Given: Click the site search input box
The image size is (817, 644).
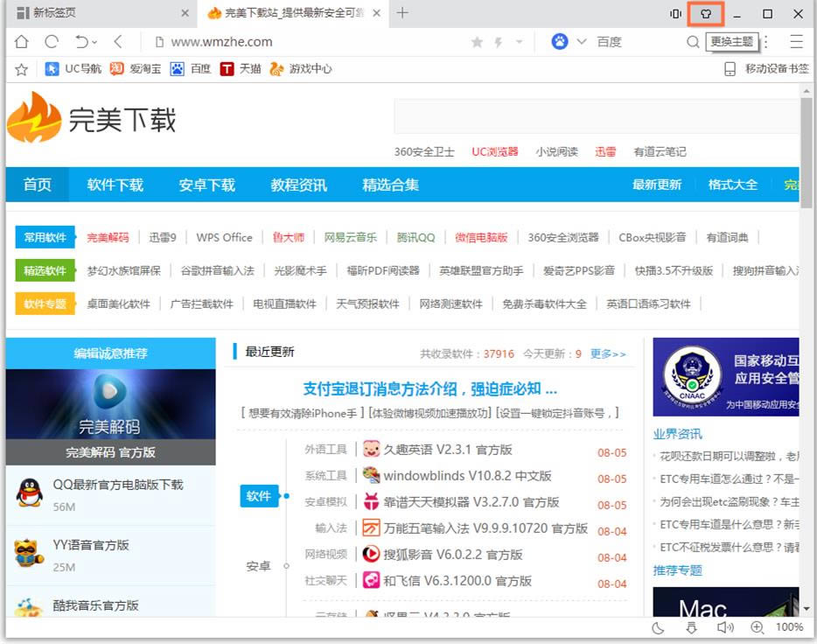Looking at the screenshot, I should tap(595, 116).
